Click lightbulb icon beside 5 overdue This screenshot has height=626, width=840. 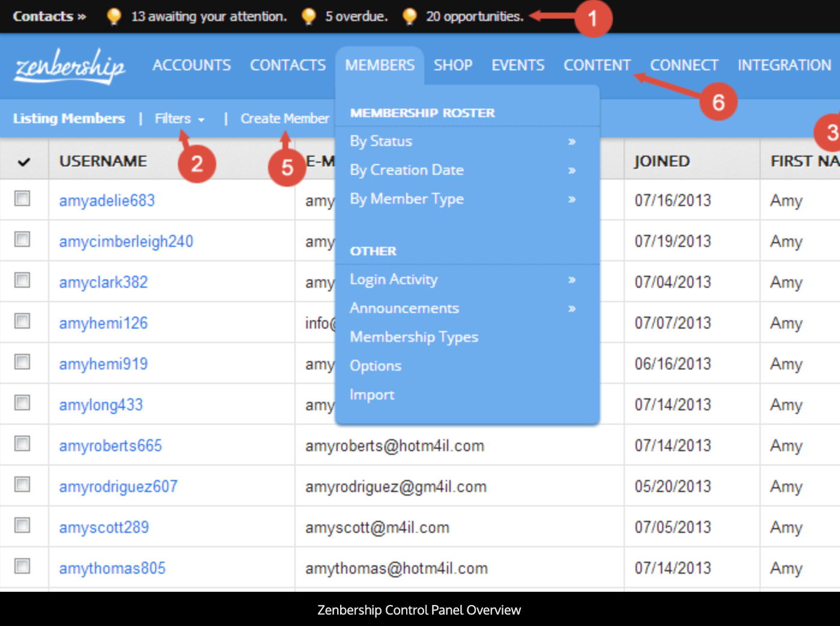point(308,16)
